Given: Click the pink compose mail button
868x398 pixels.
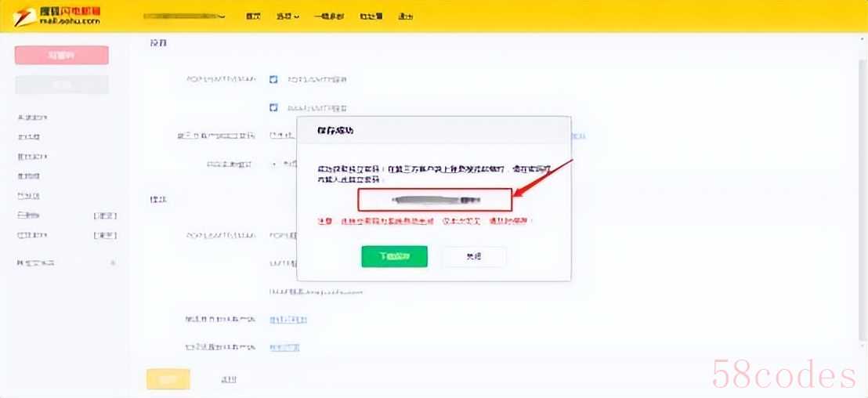Looking at the screenshot, I should pyautogui.click(x=62, y=55).
